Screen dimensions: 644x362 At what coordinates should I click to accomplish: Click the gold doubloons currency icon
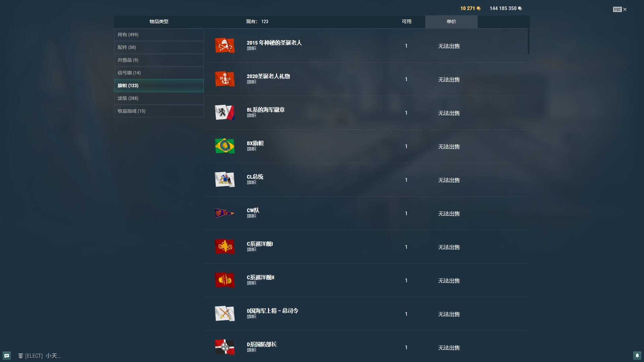[x=479, y=8]
